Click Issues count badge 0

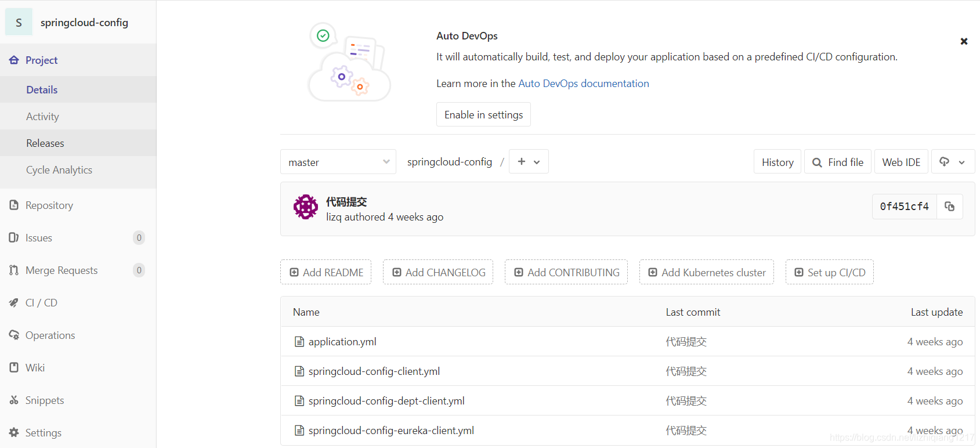coord(139,237)
